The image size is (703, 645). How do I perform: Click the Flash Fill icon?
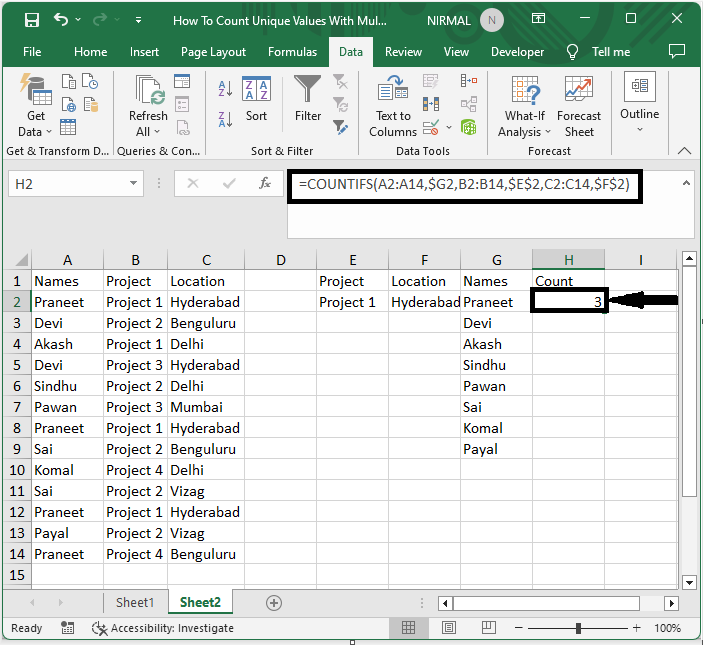point(430,81)
